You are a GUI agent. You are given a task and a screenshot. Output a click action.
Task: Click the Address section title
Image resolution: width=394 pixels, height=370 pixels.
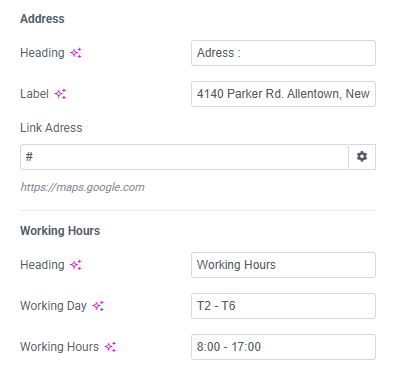coord(42,19)
